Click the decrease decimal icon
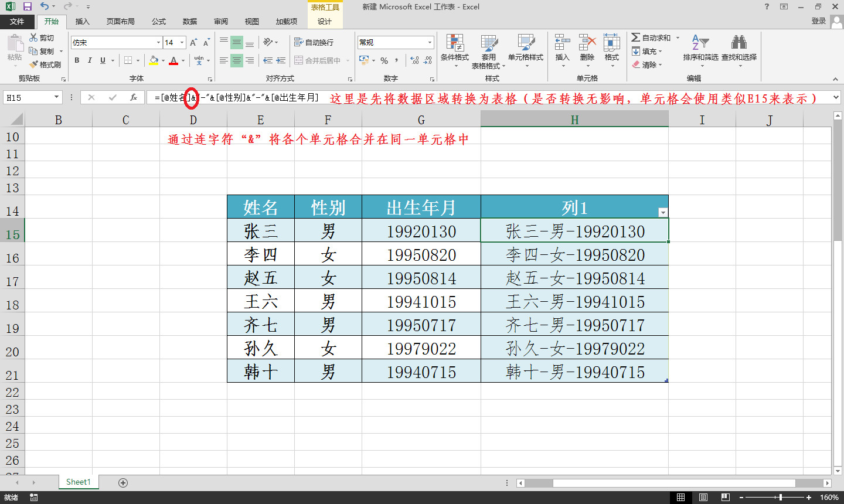Image resolution: width=844 pixels, height=504 pixels. (428, 60)
